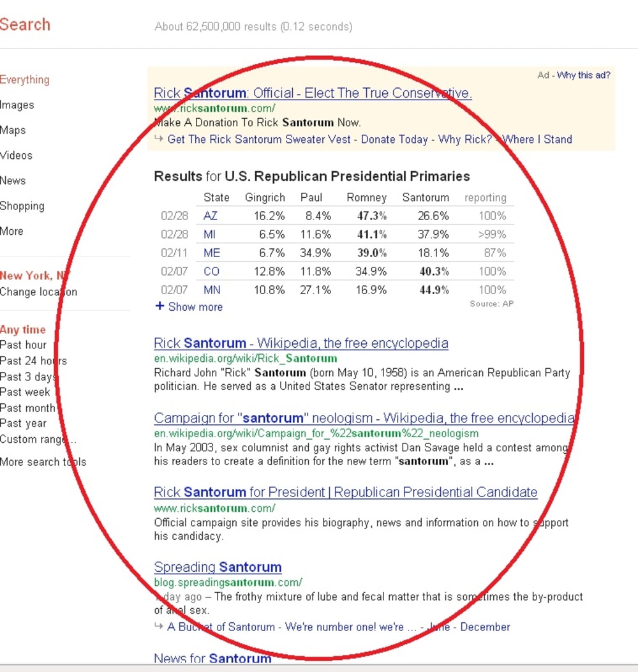Click Gingrich's 16.2% in the AZ row

269,216
